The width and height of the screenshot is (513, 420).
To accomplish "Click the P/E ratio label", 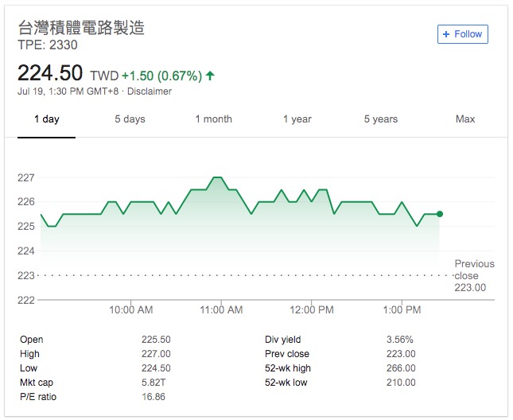I will tap(38, 397).
